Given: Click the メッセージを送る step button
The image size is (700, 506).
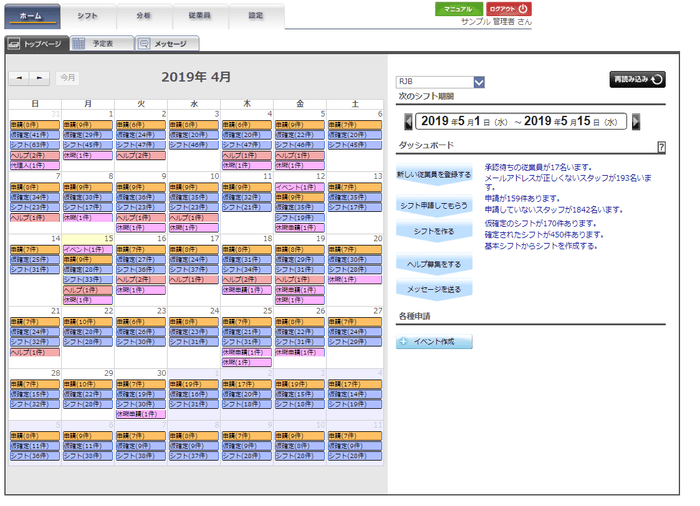Looking at the screenshot, I should click(x=433, y=289).
